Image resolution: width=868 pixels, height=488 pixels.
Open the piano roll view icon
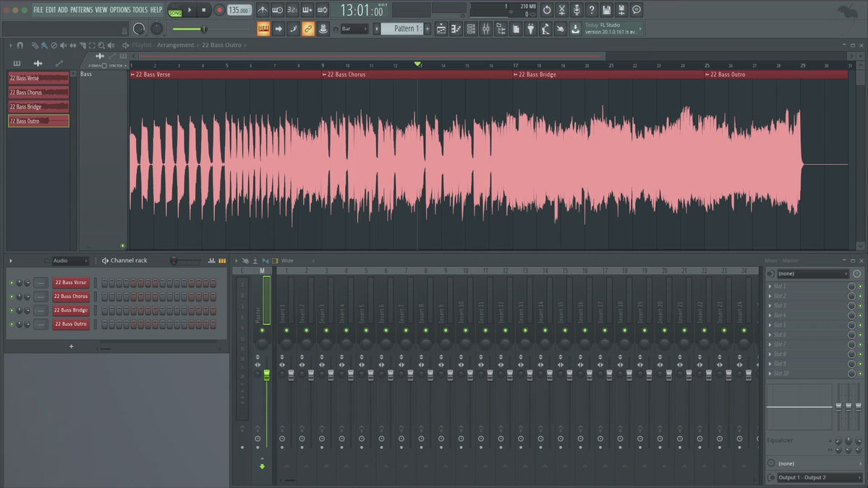click(456, 29)
